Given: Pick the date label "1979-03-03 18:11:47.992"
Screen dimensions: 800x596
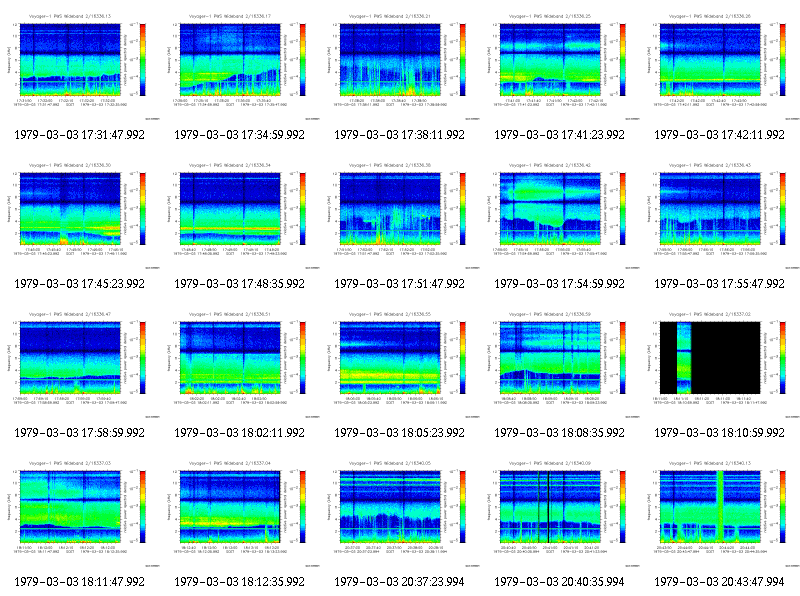Looking at the screenshot, I should tap(80, 582).
